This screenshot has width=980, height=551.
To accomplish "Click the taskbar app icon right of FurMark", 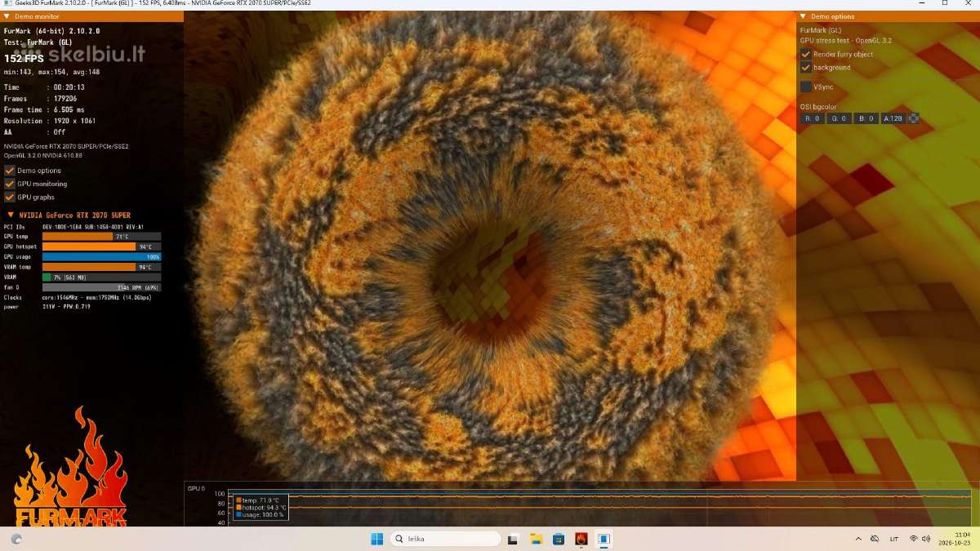I will (x=604, y=539).
